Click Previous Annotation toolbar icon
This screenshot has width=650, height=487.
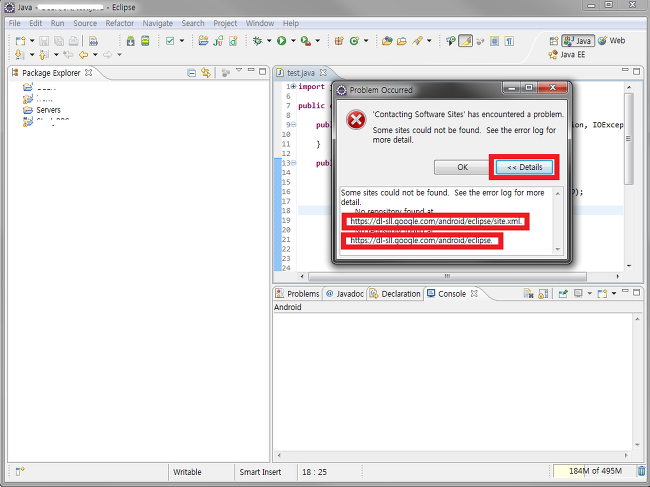coord(44,54)
